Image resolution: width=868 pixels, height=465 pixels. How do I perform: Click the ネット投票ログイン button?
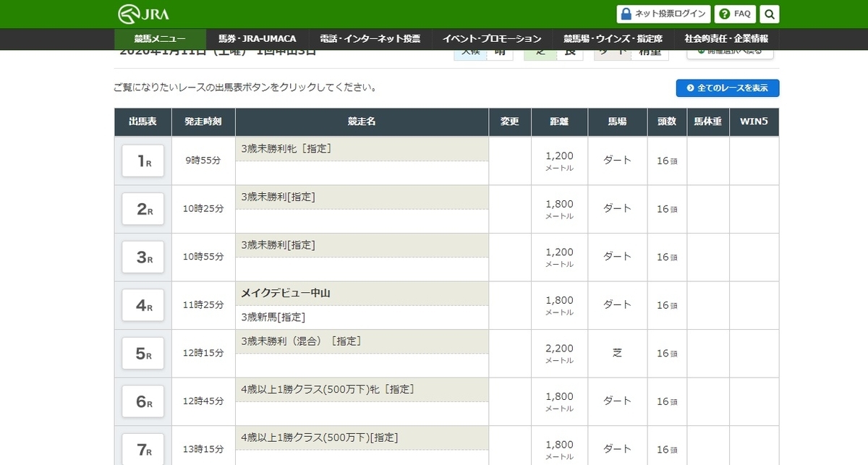663,14
